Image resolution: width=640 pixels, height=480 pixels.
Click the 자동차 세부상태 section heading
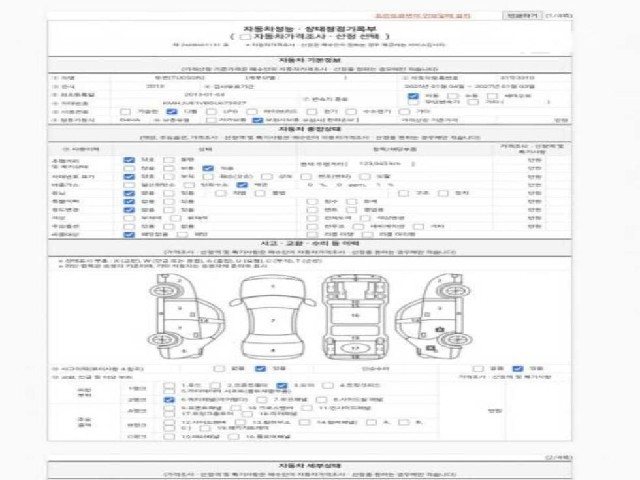310,466
